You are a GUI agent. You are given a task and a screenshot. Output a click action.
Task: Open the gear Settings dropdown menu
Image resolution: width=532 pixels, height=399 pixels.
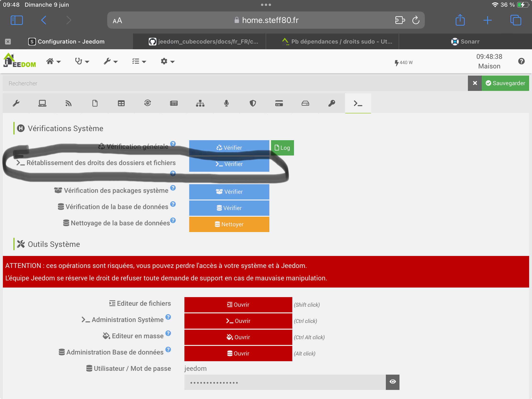pos(168,61)
